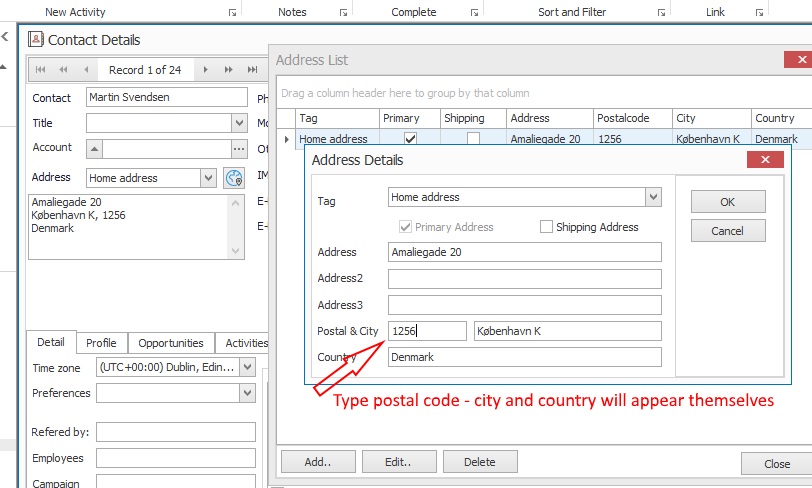
Task: Open address map globe icon
Action: click(x=234, y=178)
